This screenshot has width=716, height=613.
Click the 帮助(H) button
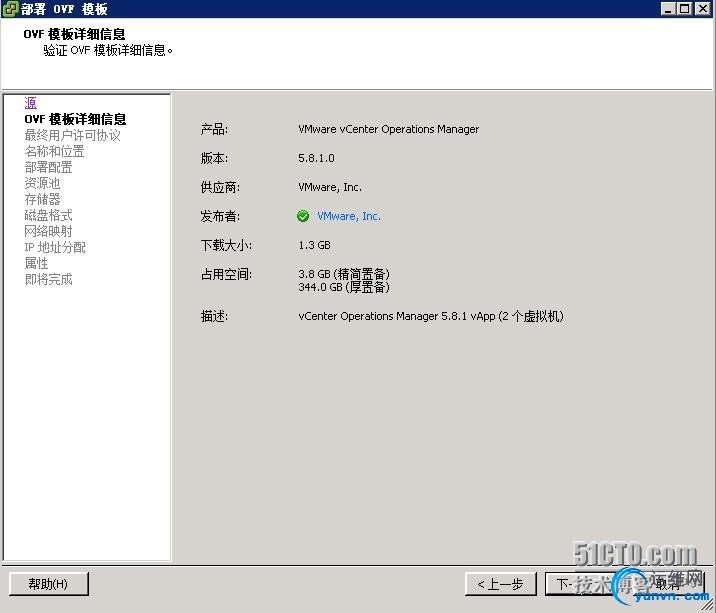(x=48, y=584)
